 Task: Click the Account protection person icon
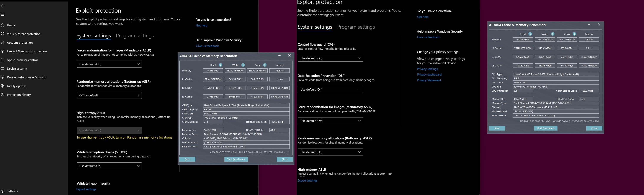coord(3,43)
